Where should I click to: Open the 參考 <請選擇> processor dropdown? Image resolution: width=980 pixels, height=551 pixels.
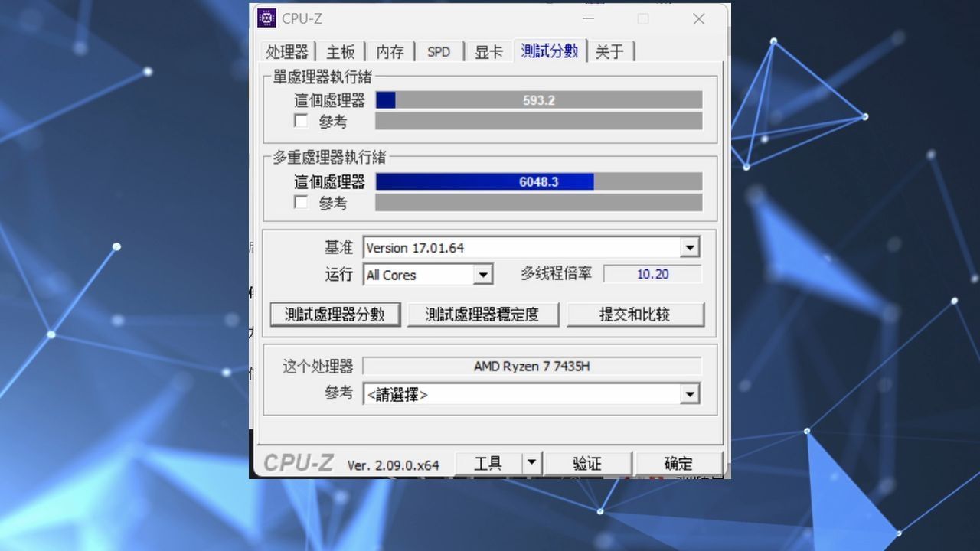coord(690,394)
